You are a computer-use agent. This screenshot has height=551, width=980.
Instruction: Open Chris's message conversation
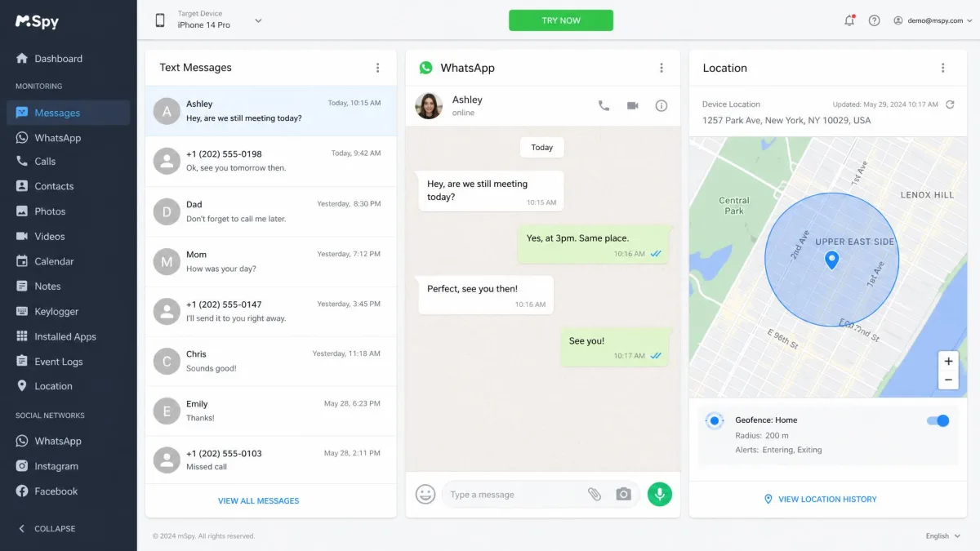[x=270, y=361]
